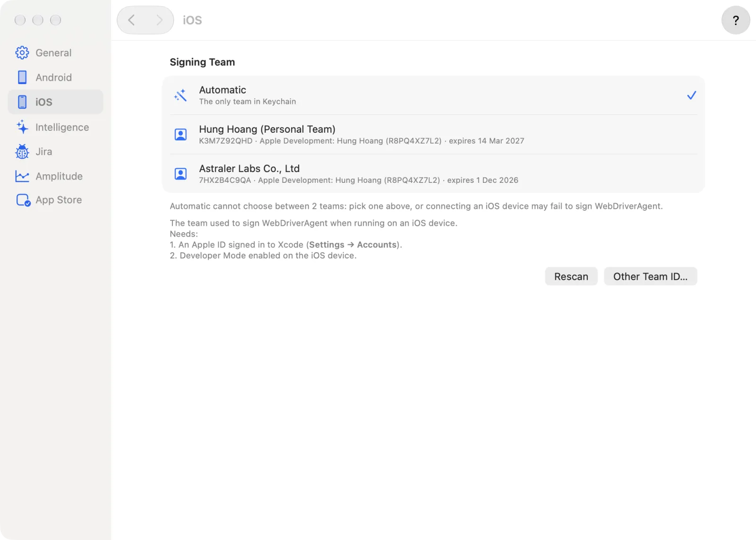Show the Amplitude settings pane
The height and width of the screenshot is (540, 756).
pos(55,176)
